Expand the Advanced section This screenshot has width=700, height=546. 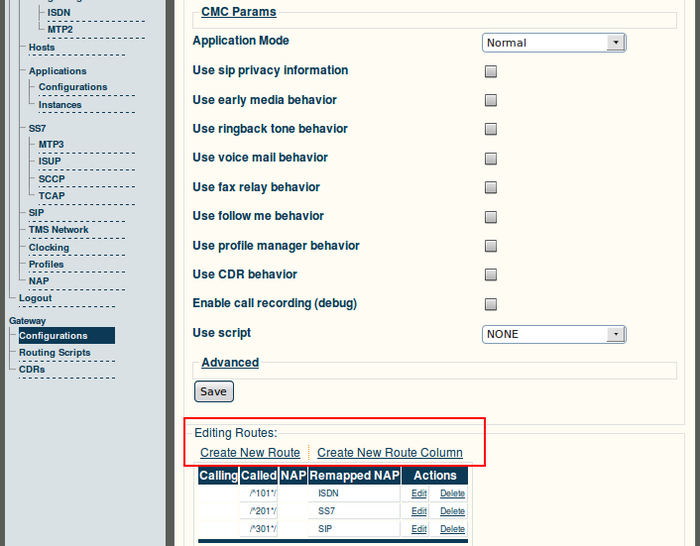(230, 363)
